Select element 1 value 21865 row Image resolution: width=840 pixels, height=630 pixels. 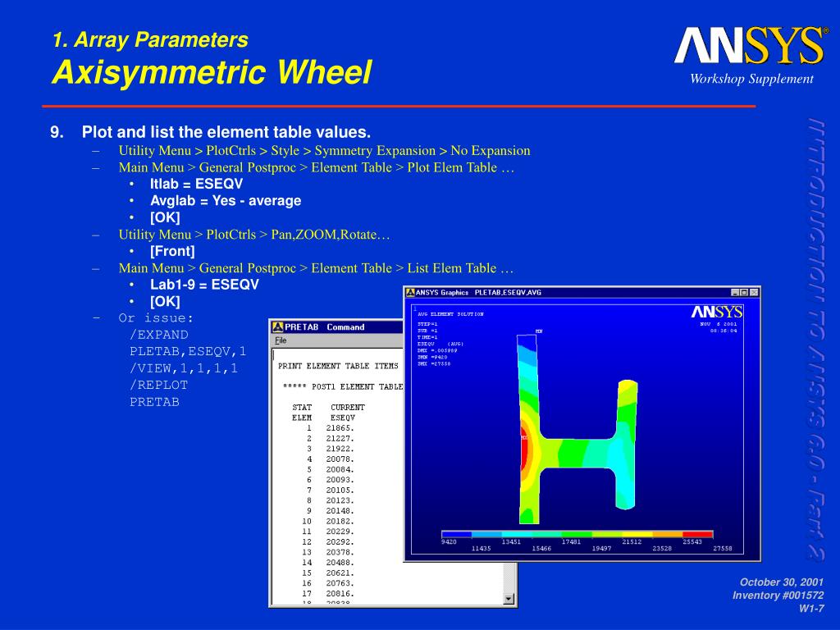pyautogui.click(x=330, y=428)
